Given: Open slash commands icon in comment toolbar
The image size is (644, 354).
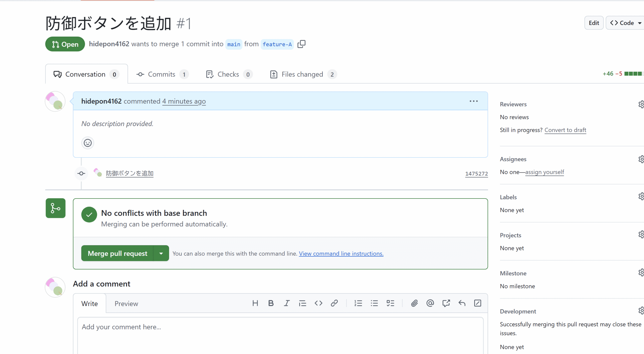Looking at the screenshot, I should point(477,303).
